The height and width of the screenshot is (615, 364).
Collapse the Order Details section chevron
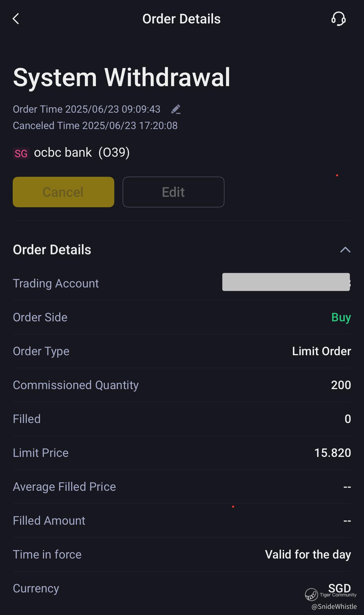(345, 250)
